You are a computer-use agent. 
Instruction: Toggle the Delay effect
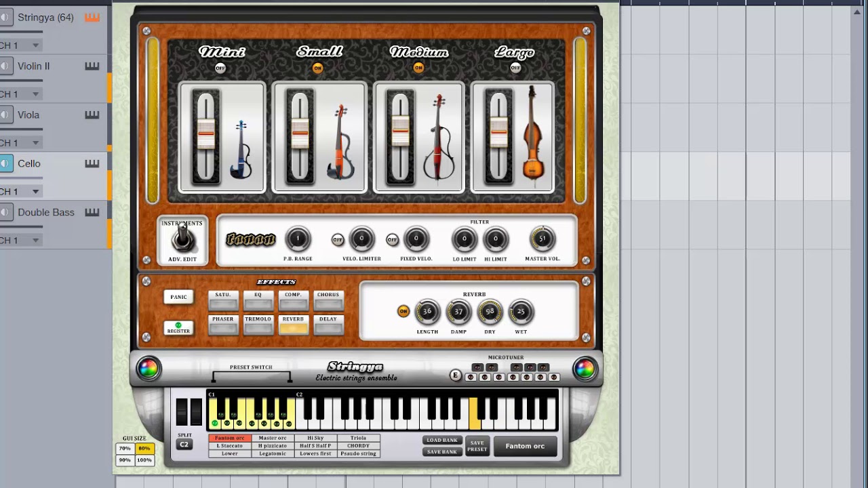[x=328, y=325]
